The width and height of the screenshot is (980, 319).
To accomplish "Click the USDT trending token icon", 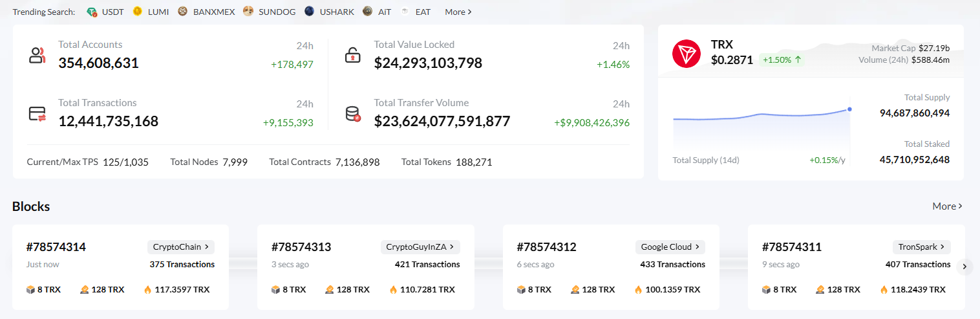I will pyautogui.click(x=92, y=12).
